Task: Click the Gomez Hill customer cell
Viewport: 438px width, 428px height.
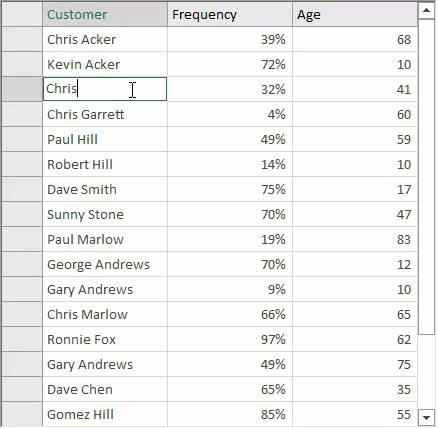Action: tap(105, 414)
